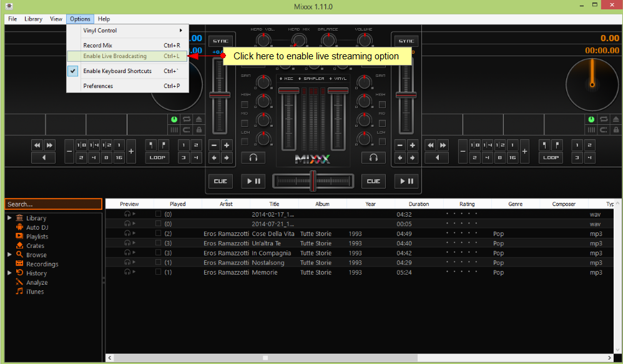The height and width of the screenshot is (364, 623).
Task: Toggle left deck MID kill checkbox
Action: tap(245, 123)
